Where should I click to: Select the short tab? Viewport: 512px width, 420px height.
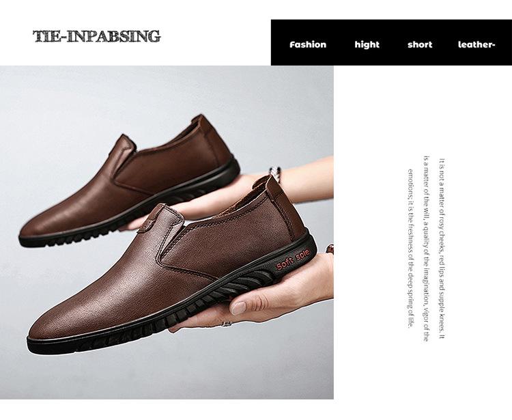[x=420, y=44]
